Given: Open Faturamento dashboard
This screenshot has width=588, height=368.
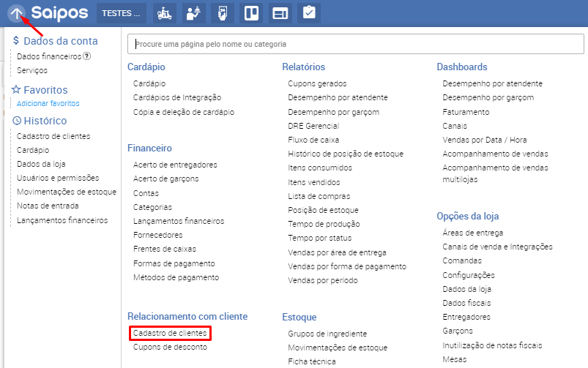Looking at the screenshot, I should click(x=466, y=112).
